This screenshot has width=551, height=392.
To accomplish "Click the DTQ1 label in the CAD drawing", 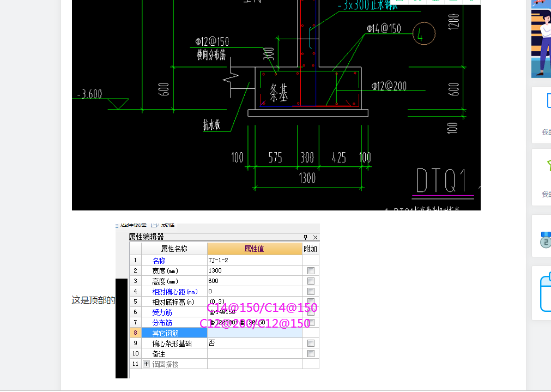I will (441, 180).
